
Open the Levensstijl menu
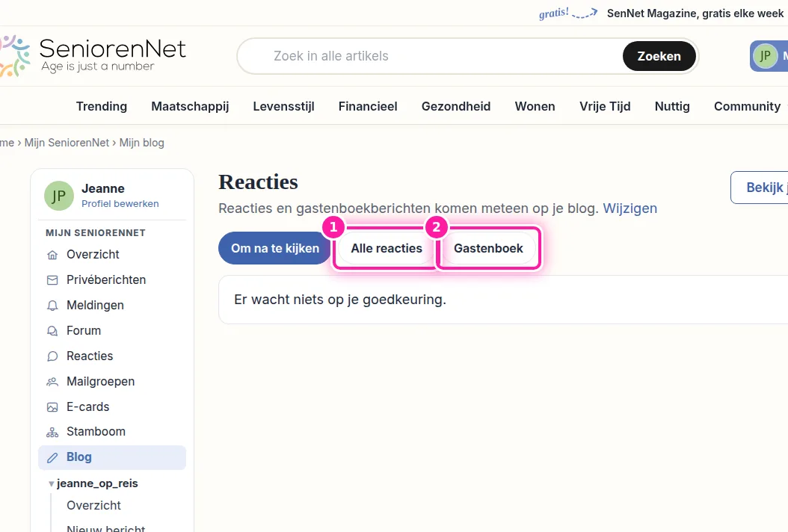[283, 107]
